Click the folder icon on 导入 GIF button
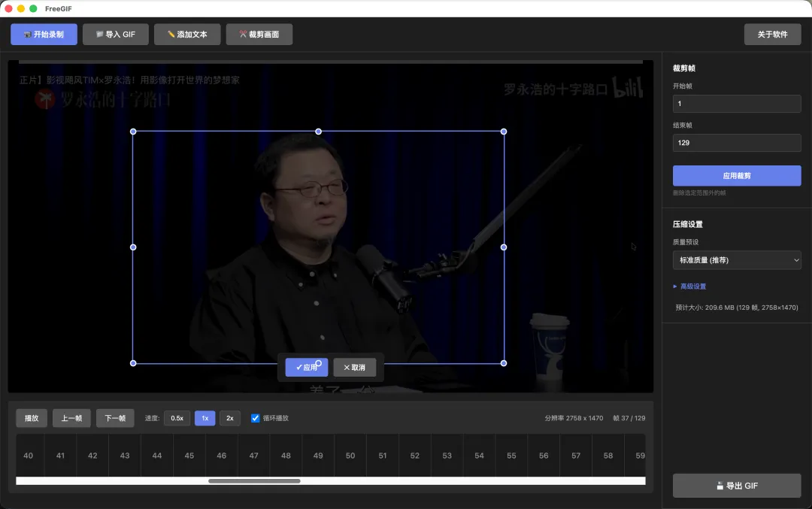Image resolution: width=812 pixels, height=509 pixels. tap(98, 34)
